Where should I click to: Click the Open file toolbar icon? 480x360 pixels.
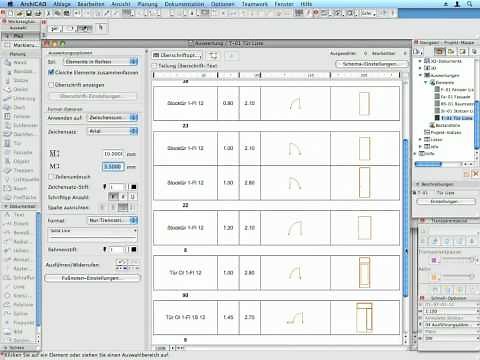click(20, 13)
